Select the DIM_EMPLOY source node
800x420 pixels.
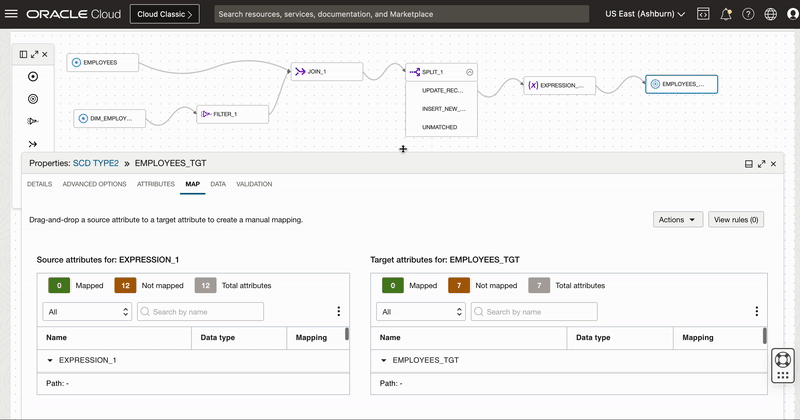(x=110, y=118)
